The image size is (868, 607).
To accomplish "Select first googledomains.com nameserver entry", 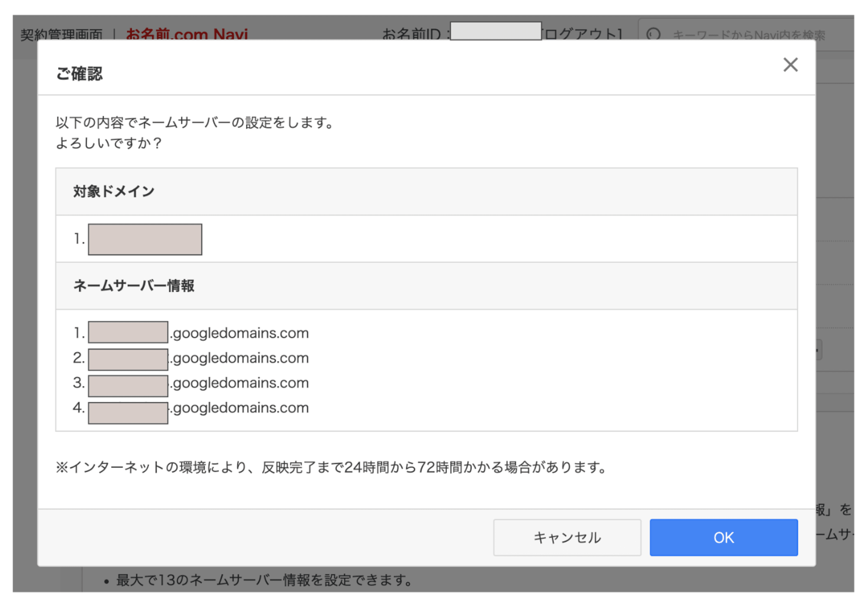I will [x=191, y=333].
